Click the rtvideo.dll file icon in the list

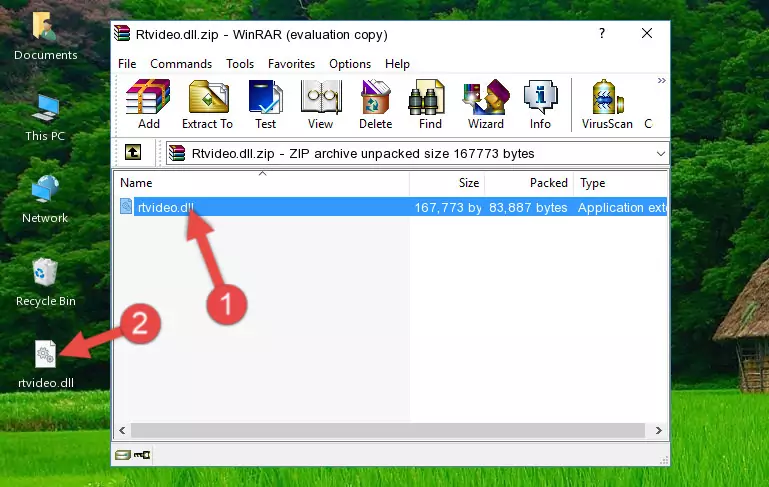coord(126,206)
